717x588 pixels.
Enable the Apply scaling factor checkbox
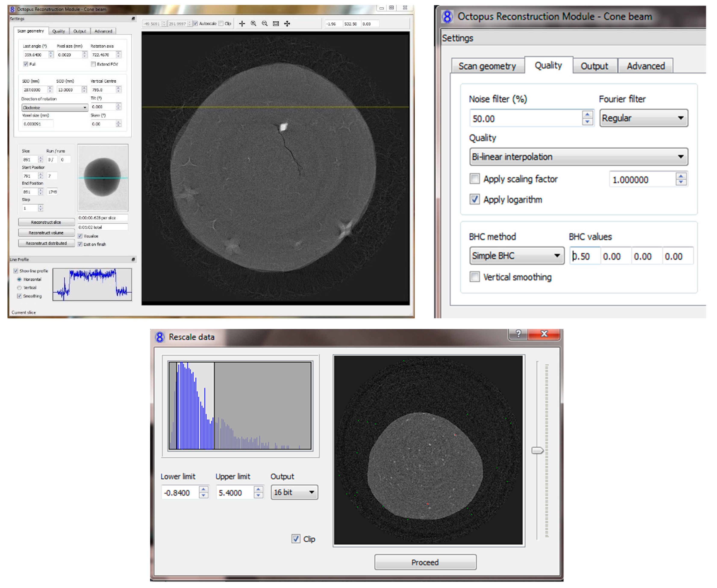pos(475,179)
